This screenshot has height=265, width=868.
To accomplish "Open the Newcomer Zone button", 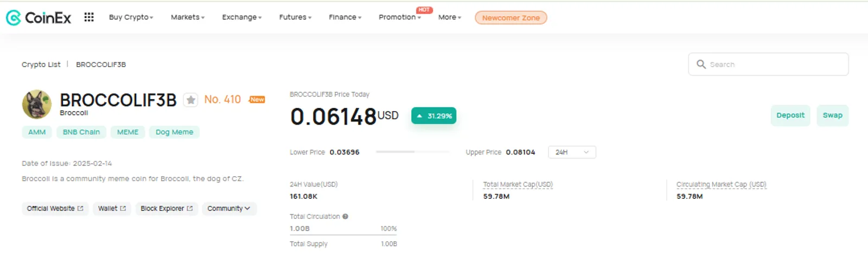I will click(x=511, y=18).
